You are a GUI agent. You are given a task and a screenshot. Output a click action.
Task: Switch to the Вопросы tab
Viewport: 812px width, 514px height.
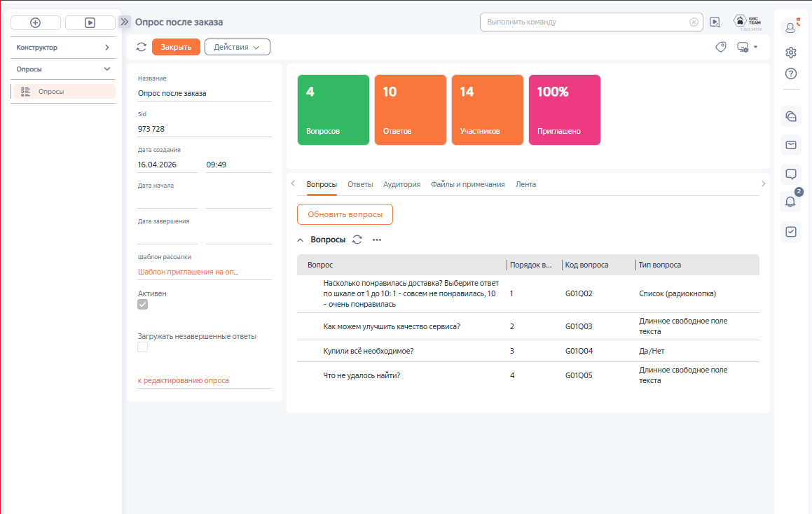click(322, 184)
